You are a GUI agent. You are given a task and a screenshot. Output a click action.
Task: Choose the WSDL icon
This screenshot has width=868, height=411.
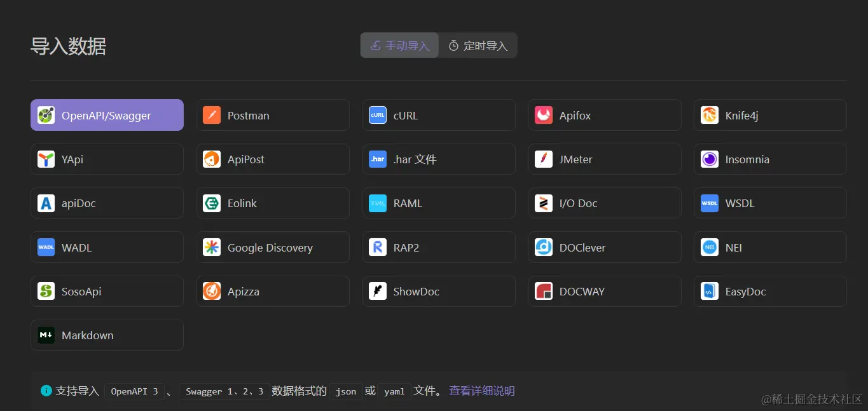click(710, 203)
